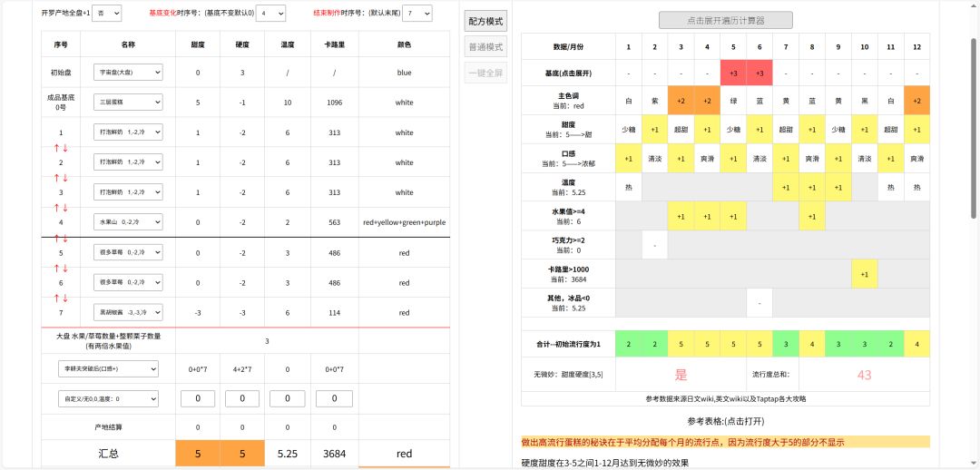Open the 基底变化时序号 dropdown showing 4
Screen dimensions: 980x470
pos(271,14)
